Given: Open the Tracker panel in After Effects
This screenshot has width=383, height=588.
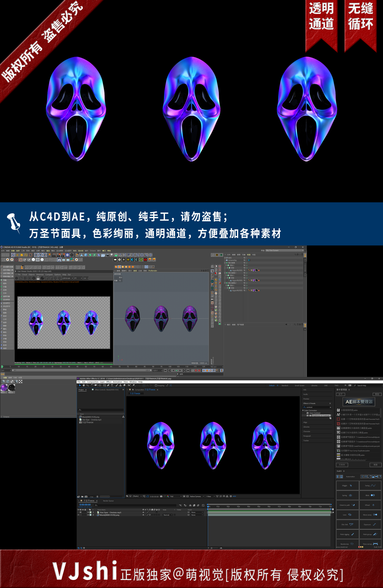Looking at the screenshot, I should click(x=306, y=440).
